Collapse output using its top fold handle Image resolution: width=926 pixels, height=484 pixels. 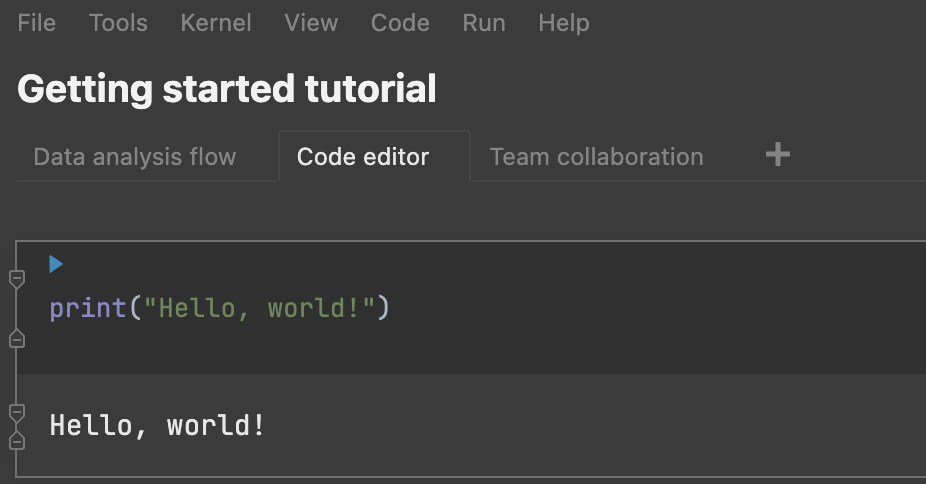click(x=16, y=411)
